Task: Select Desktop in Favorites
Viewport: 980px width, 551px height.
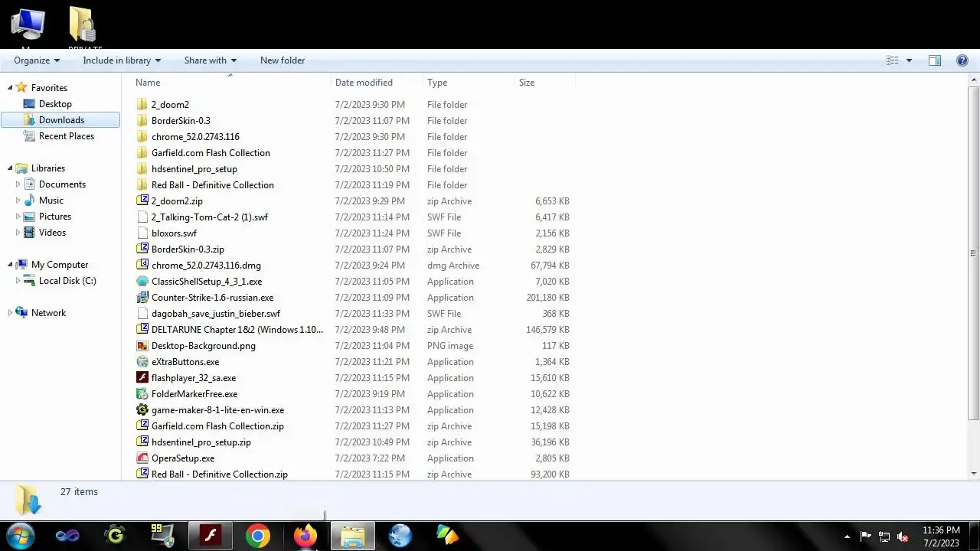Action: (55, 104)
